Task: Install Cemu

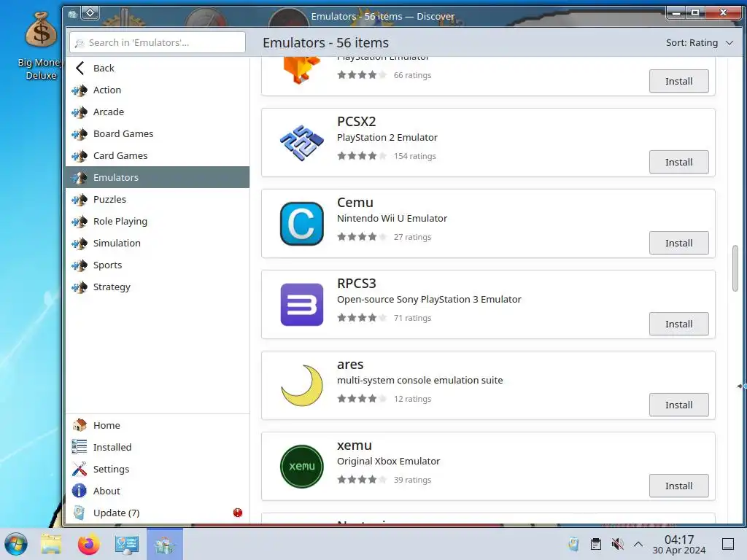Action: coord(679,244)
